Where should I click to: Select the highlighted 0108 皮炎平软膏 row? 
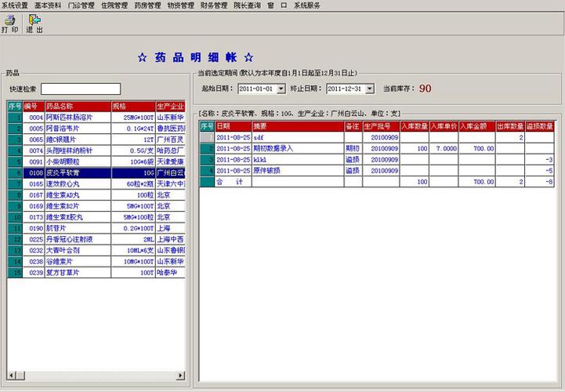pyautogui.click(x=96, y=173)
